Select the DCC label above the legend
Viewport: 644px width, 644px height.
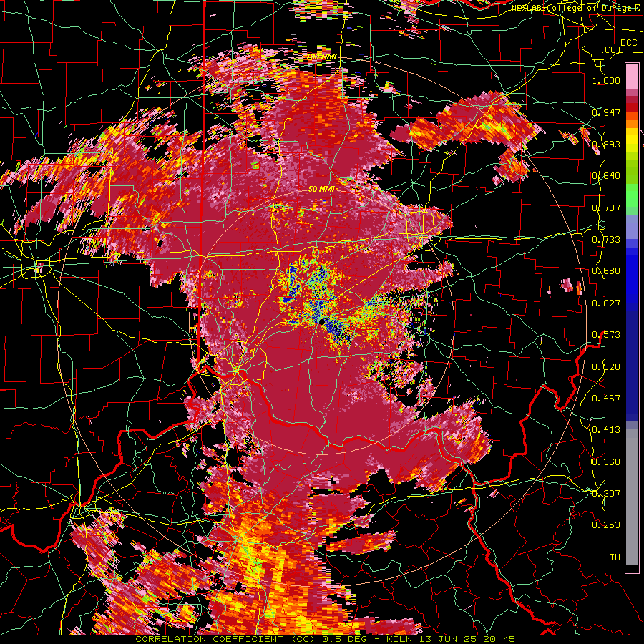(628, 43)
